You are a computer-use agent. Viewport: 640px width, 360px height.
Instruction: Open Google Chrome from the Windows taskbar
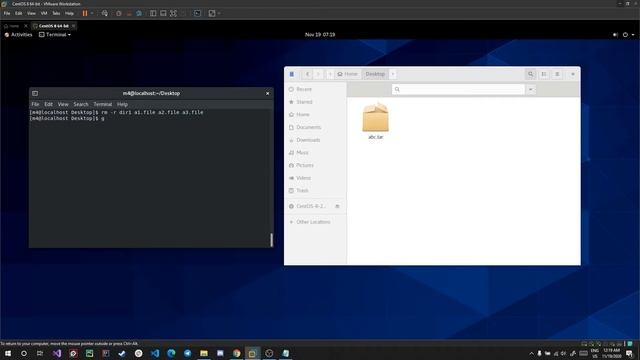[x=236, y=353]
